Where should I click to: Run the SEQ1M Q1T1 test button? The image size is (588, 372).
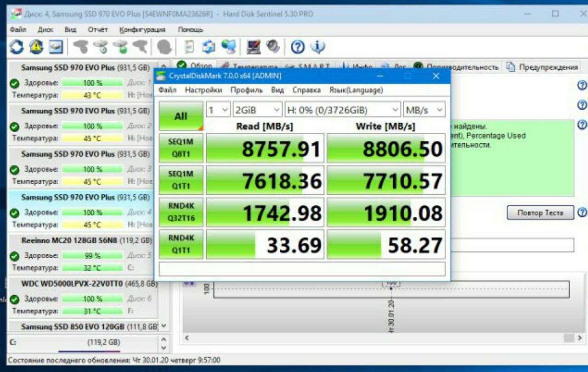click(181, 180)
